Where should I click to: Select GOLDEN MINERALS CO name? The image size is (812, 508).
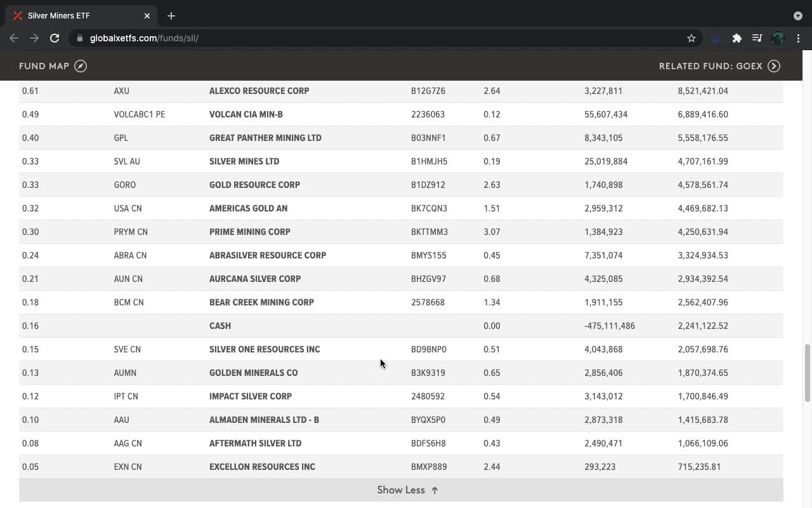tap(253, 373)
